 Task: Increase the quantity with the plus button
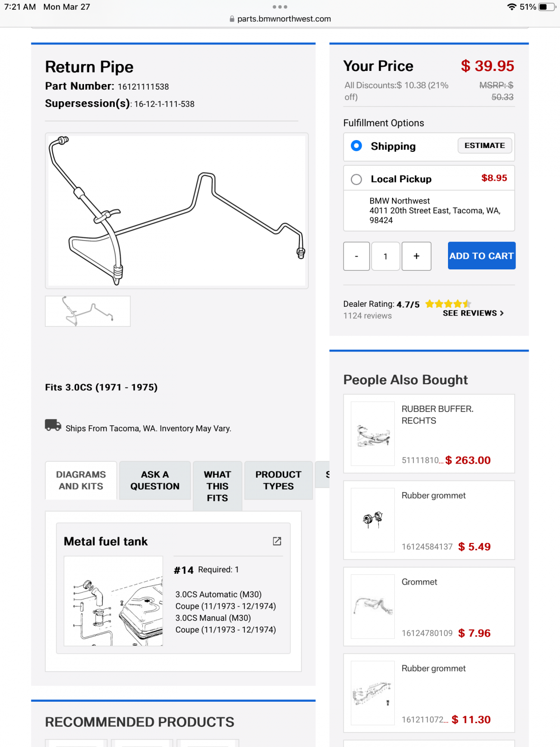(x=416, y=256)
